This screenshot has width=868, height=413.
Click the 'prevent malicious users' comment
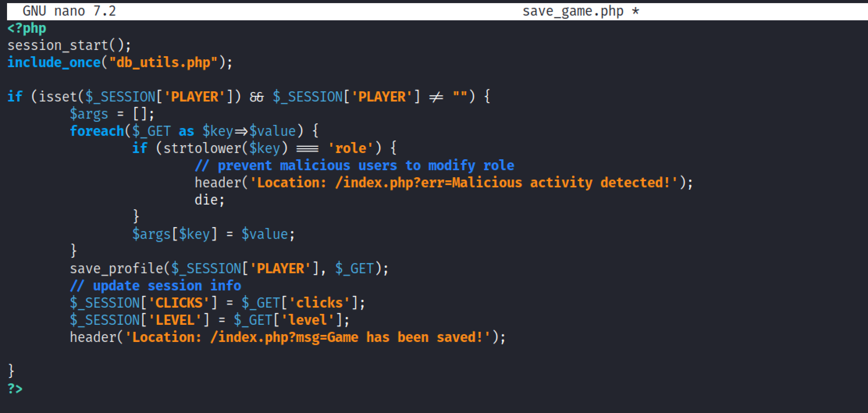[x=354, y=166]
